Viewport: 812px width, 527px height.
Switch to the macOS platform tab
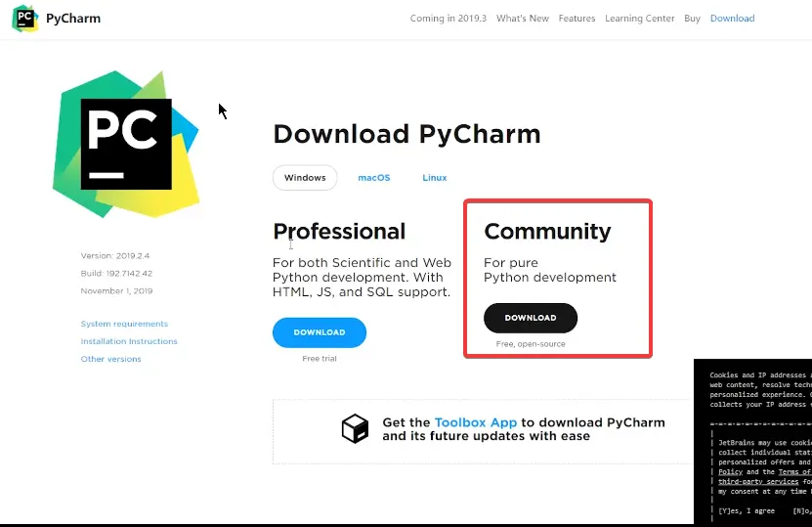[374, 178]
